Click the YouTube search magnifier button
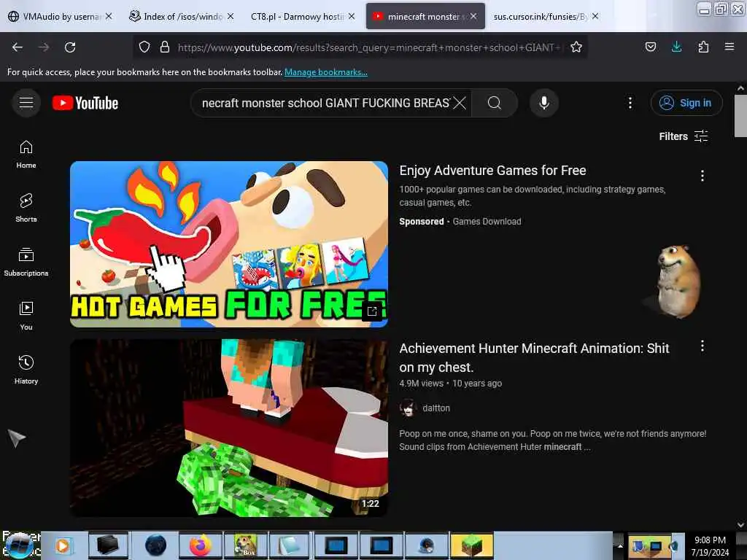747x560 pixels. 495,103
